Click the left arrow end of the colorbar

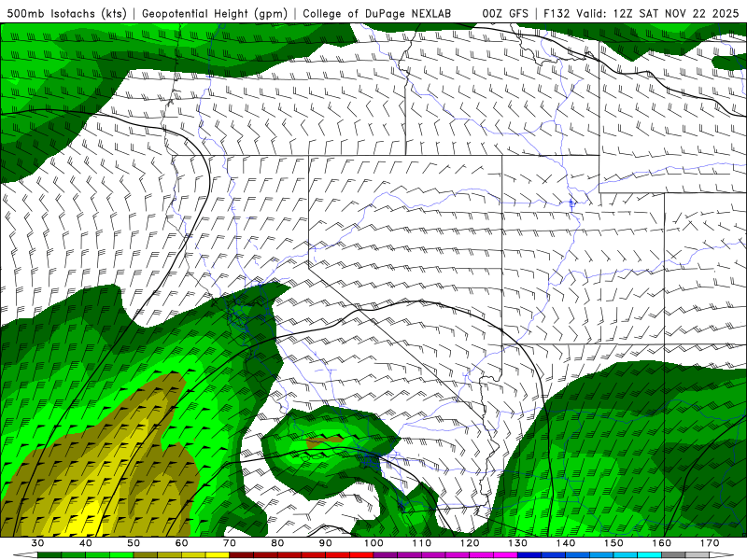(26, 555)
